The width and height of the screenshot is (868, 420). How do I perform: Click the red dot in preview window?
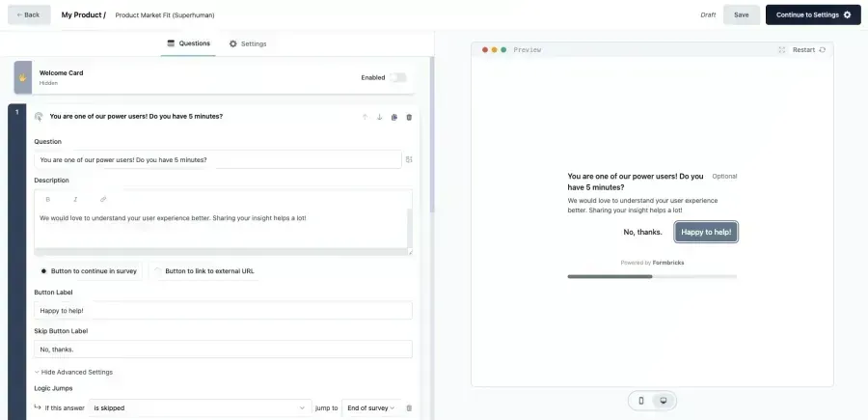pyautogui.click(x=485, y=50)
